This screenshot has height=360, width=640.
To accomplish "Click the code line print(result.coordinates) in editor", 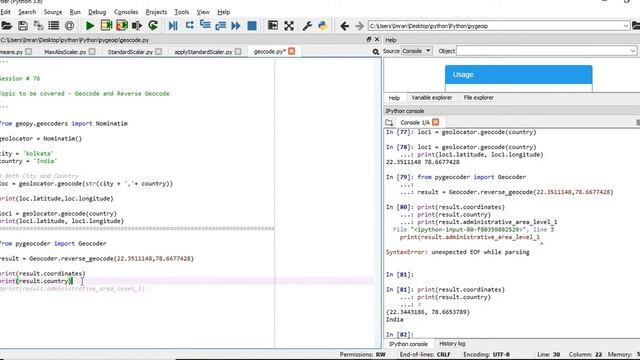I will coord(42,273).
